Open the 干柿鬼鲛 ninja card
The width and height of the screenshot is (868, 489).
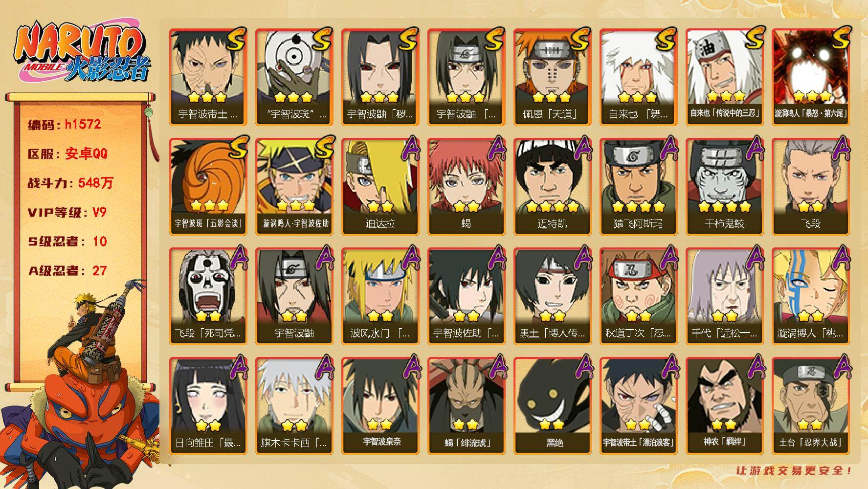point(724,187)
